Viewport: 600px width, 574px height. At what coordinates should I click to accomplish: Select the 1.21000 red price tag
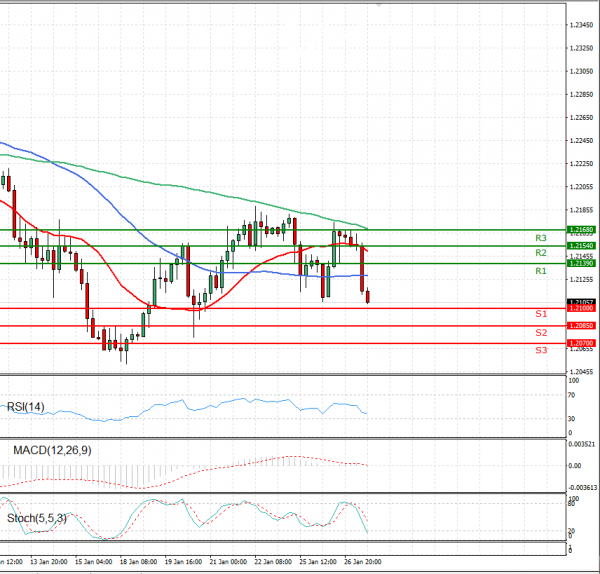pos(581,308)
